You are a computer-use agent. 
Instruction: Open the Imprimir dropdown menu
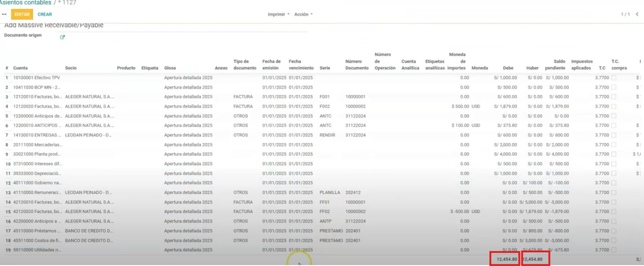click(278, 15)
